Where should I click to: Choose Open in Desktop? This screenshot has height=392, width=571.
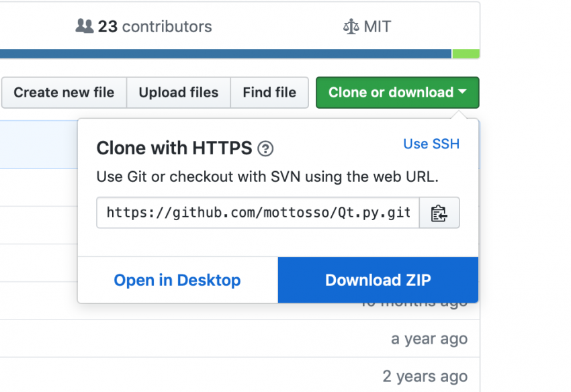(x=177, y=280)
